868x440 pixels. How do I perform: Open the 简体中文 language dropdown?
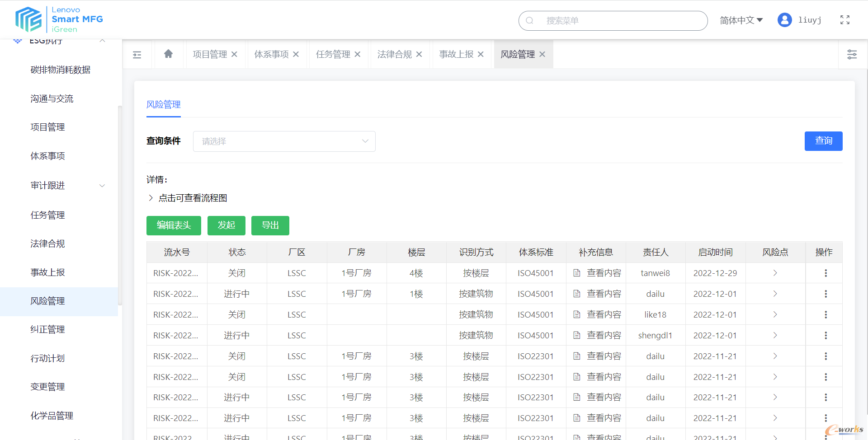(741, 20)
